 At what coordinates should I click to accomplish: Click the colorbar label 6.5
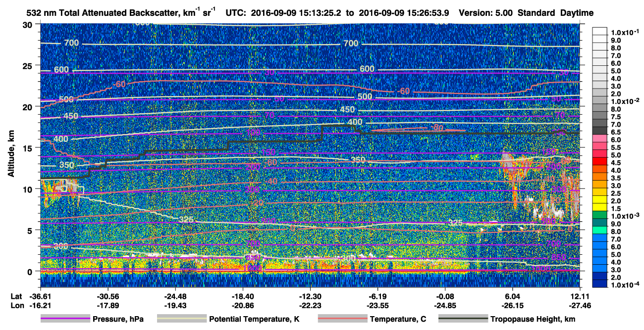pos(615,133)
